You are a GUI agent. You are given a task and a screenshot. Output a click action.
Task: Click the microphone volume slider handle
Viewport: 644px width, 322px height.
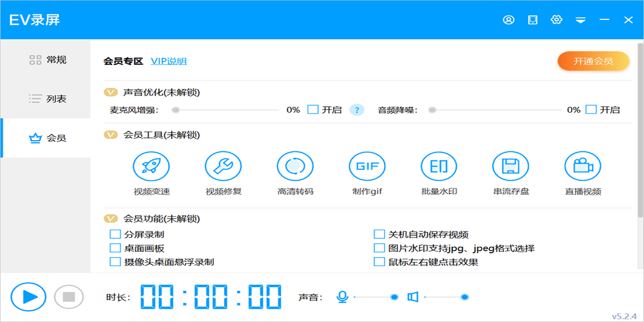click(394, 297)
